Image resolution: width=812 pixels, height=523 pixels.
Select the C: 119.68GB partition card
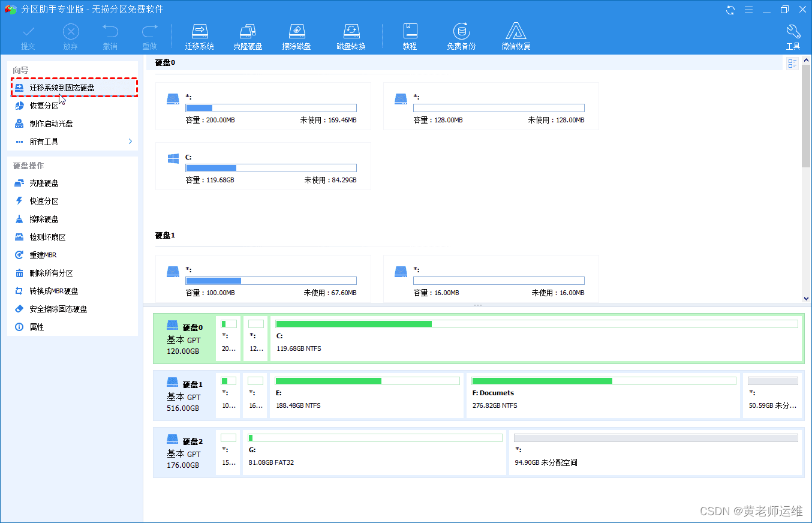[x=263, y=166]
